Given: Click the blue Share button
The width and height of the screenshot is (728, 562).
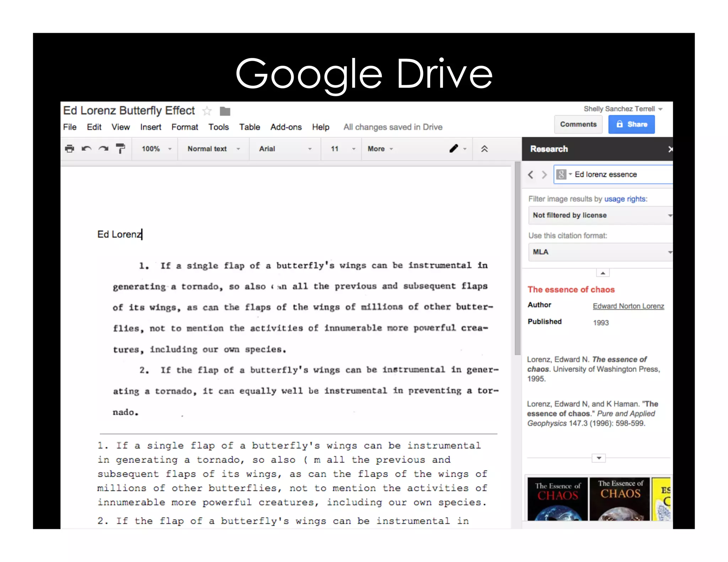Looking at the screenshot, I should click(631, 124).
